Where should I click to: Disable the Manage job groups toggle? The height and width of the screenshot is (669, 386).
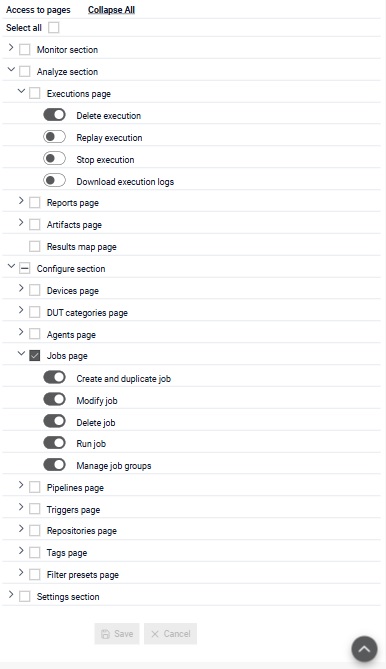click(x=55, y=465)
